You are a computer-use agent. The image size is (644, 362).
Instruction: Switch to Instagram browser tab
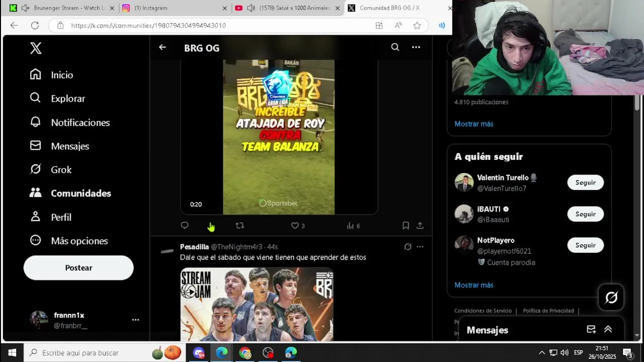coord(175,8)
